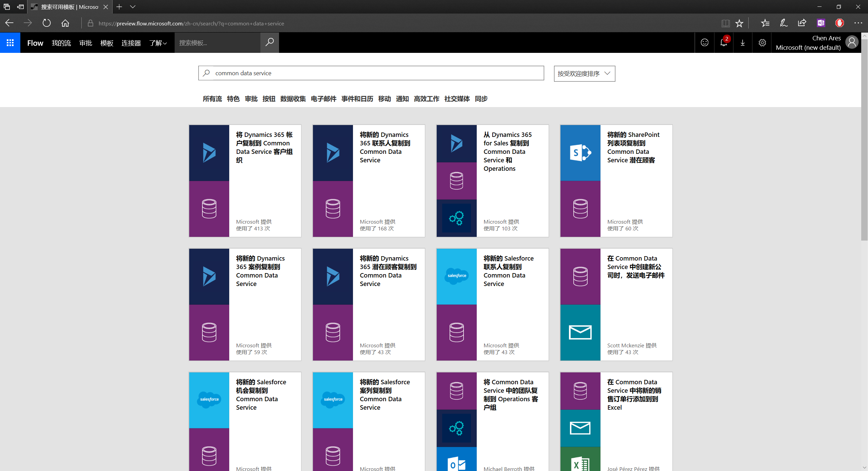
Task: Open the 连接器 navigation link
Action: pos(131,43)
